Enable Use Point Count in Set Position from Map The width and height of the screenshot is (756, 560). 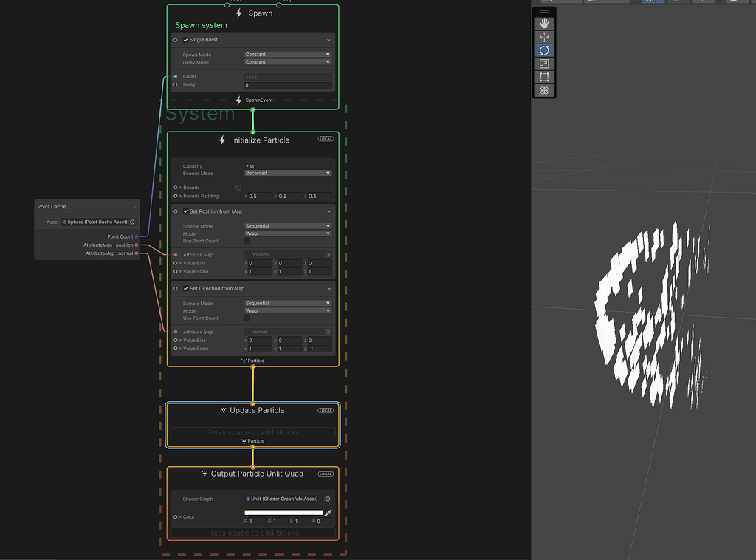pyautogui.click(x=249, y=242)
